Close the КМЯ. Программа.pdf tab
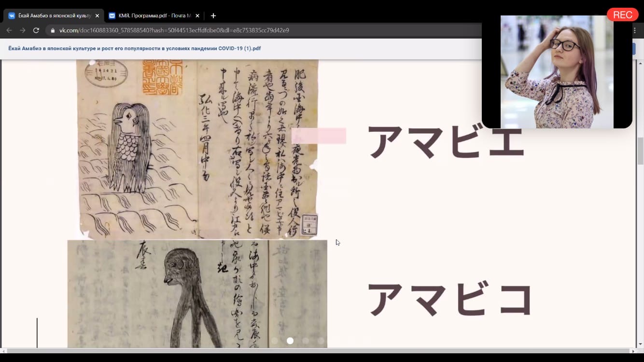 197,16
